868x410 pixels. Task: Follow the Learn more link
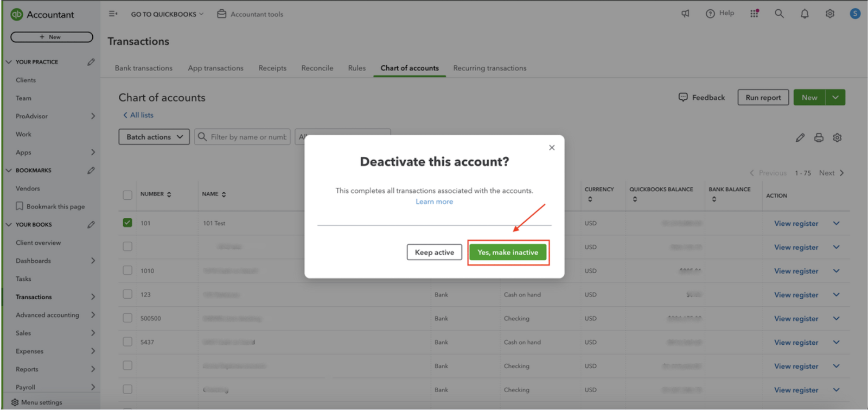[435, 201]
